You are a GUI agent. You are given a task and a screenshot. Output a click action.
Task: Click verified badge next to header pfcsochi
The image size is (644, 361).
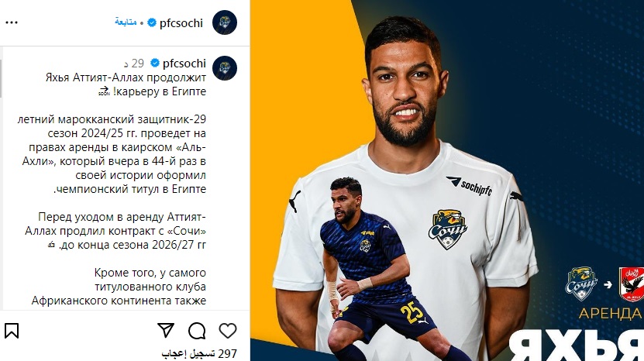[x=152, y=22]
